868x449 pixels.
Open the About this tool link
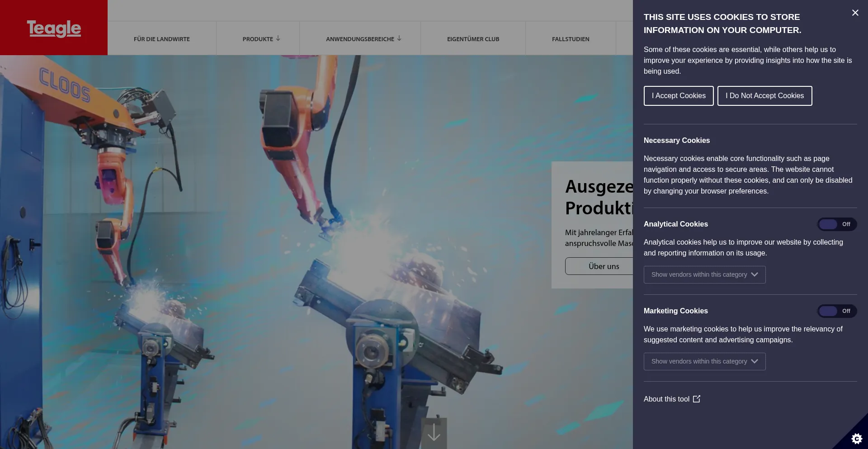666,399
